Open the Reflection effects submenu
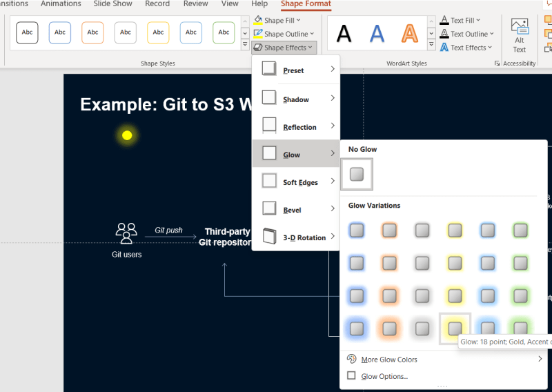Image resolution: width=552 pixels, height=392 pixels. coord(296,126)
